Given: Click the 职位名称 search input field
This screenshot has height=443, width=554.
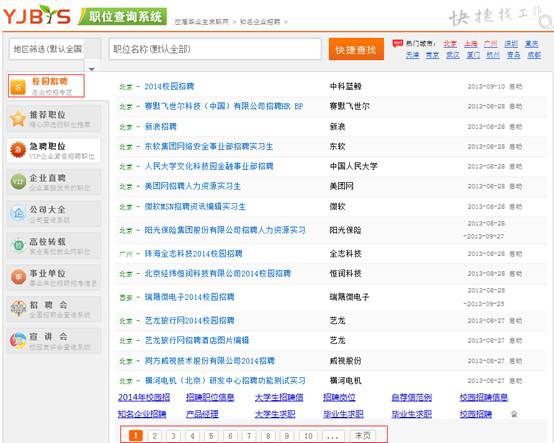Looking at the screenshot, I should [215, 49].
